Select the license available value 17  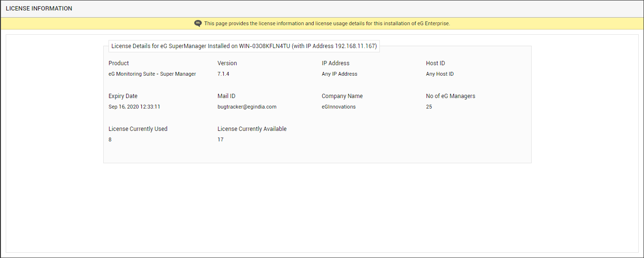click(x=220, y=139)
